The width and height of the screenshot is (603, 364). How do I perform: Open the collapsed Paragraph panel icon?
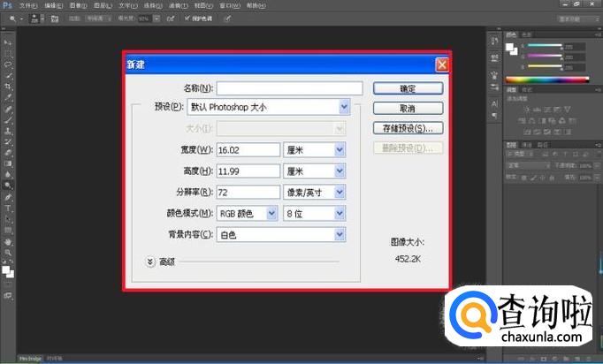click(494, 115)
